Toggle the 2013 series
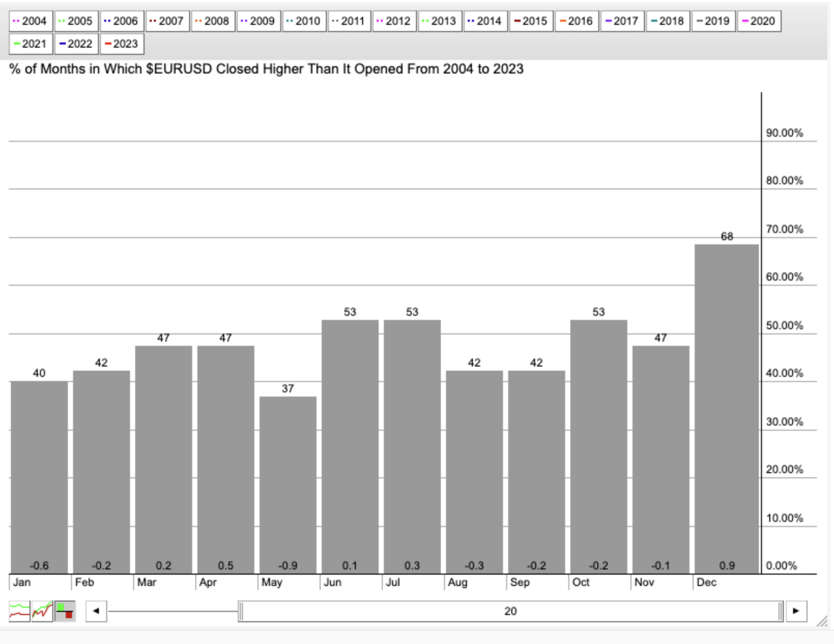The height and width of the screenshot is (644, 834). [440, 21]
